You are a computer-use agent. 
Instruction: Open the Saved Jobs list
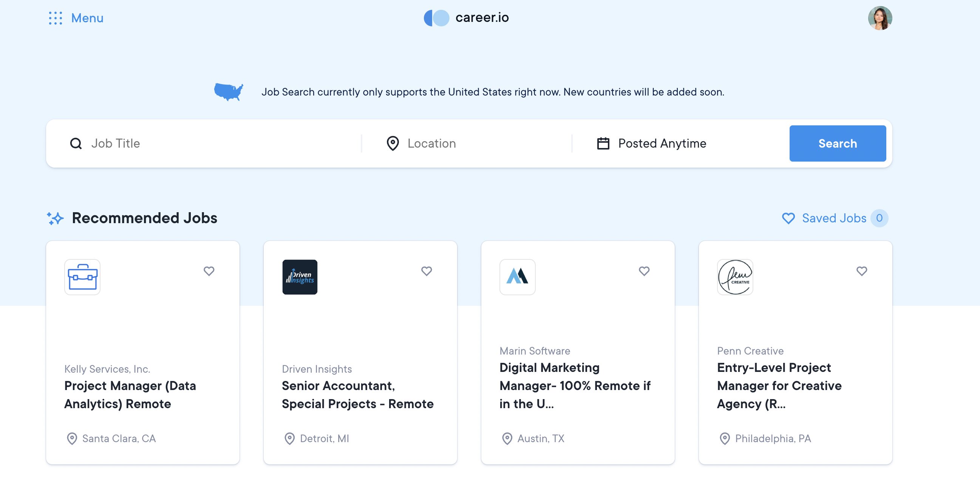(833, 218)
